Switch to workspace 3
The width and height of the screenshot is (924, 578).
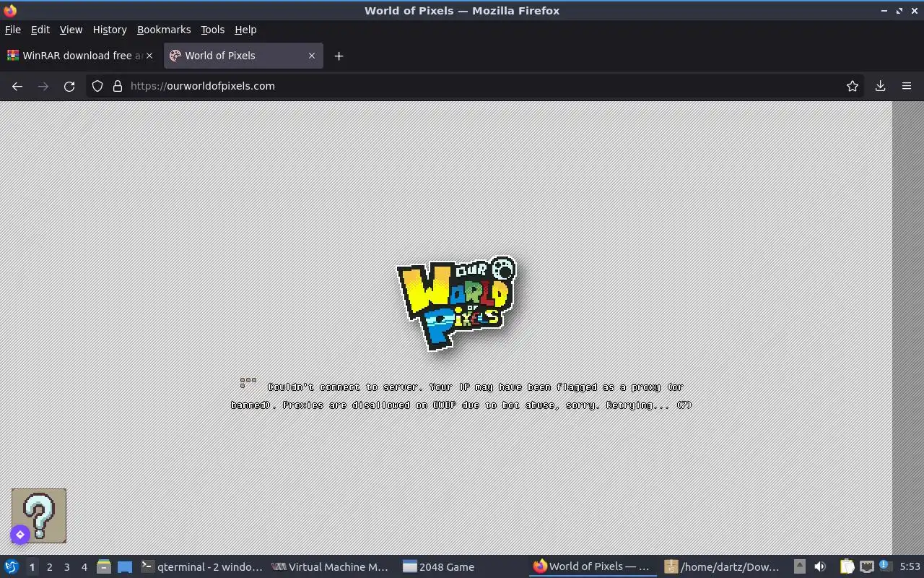point(66,567)
